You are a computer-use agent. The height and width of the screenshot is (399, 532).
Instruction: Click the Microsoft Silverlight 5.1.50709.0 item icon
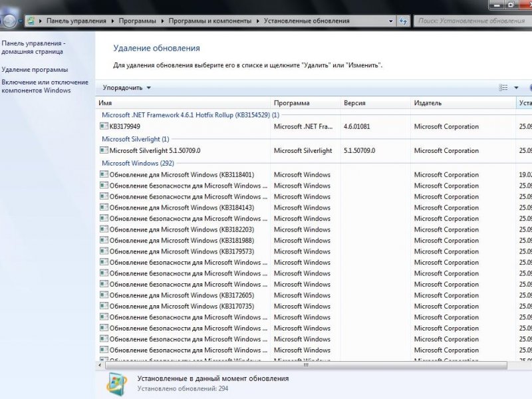(104, 150)
